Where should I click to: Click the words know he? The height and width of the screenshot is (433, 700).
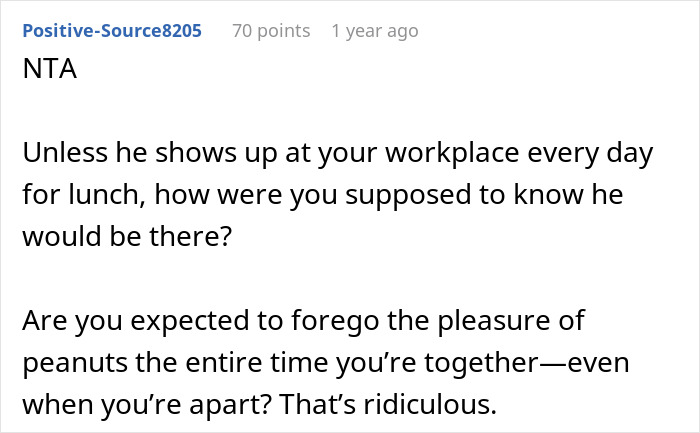(568, 195)
